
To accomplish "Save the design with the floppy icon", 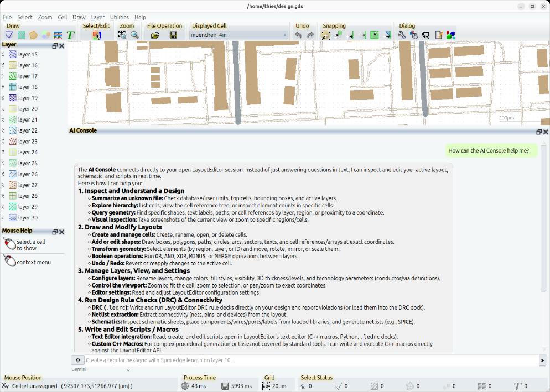I will click(173, 35).
